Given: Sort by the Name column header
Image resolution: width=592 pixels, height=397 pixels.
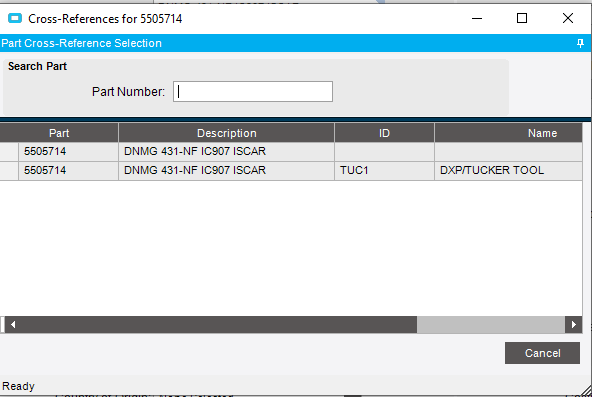Looking at the screenshot, I should pyautogui.click(x=508, y=133).
